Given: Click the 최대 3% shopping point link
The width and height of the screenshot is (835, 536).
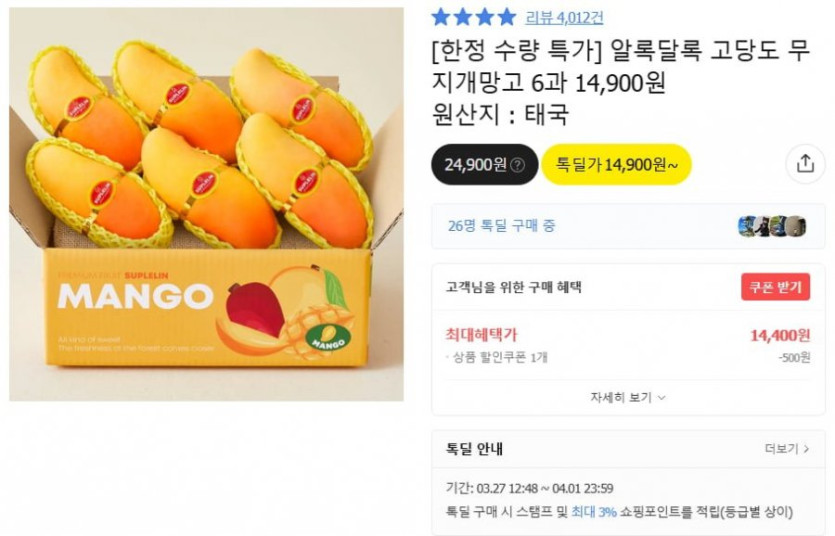Looking at the screenshot, I should coord(594,511).
